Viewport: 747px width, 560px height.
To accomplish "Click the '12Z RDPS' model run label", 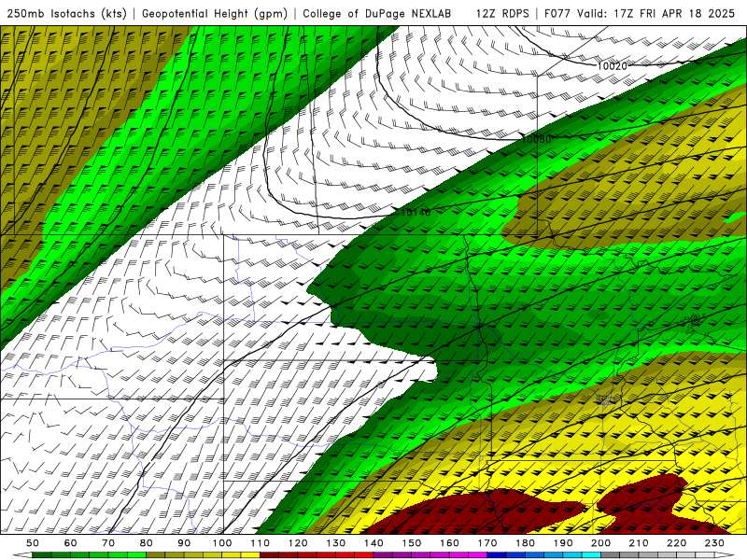I will click(x=502, y=13).
